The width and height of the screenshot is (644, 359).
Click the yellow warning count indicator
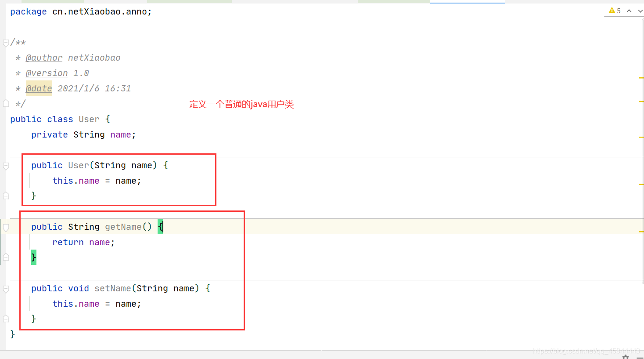(x=615, y=11)
